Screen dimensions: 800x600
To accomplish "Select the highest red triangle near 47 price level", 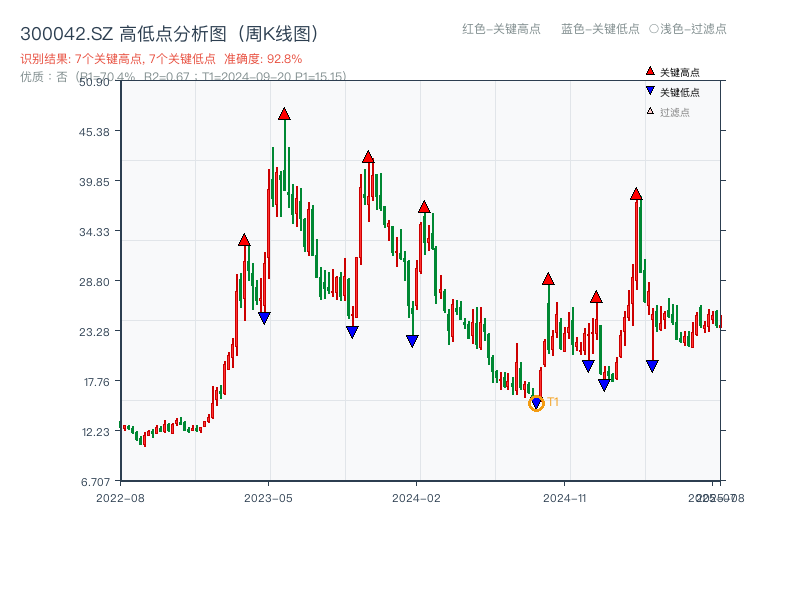I will coord(283,113).
